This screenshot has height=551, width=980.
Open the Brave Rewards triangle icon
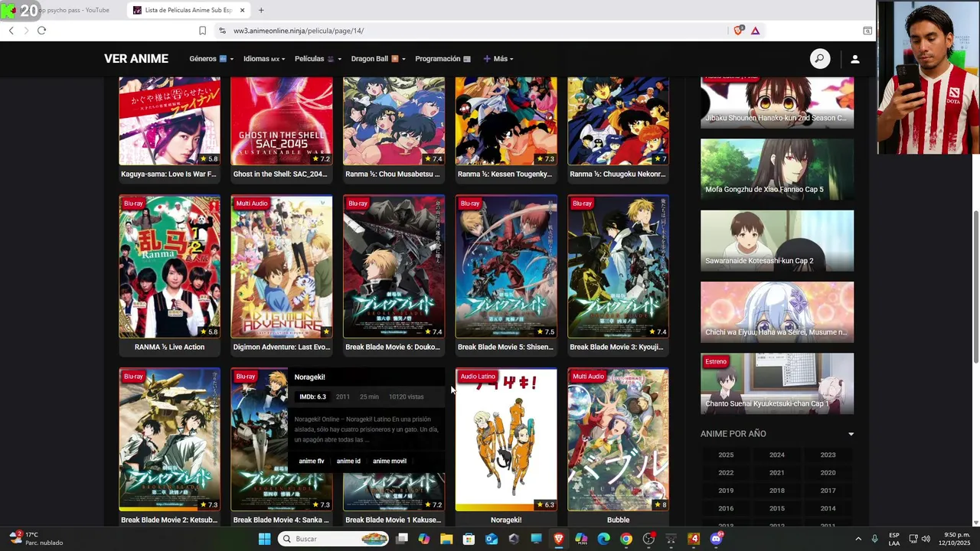coord(755,31)
